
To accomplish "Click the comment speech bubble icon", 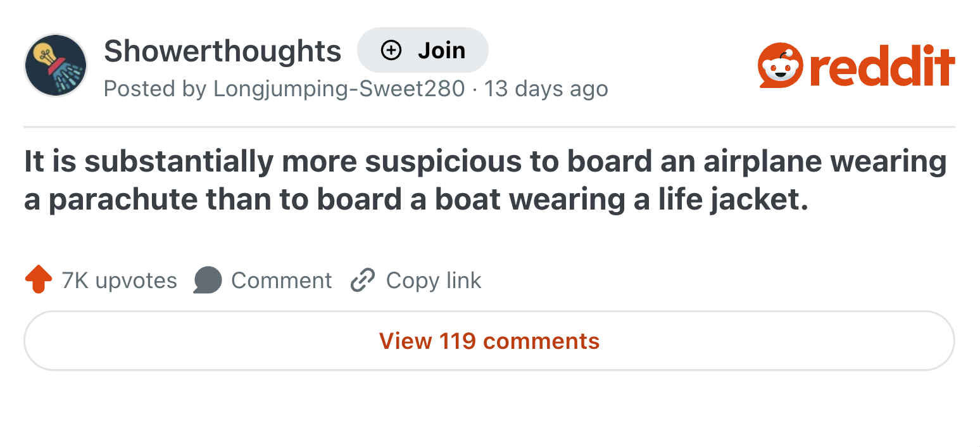I will 208,280.
